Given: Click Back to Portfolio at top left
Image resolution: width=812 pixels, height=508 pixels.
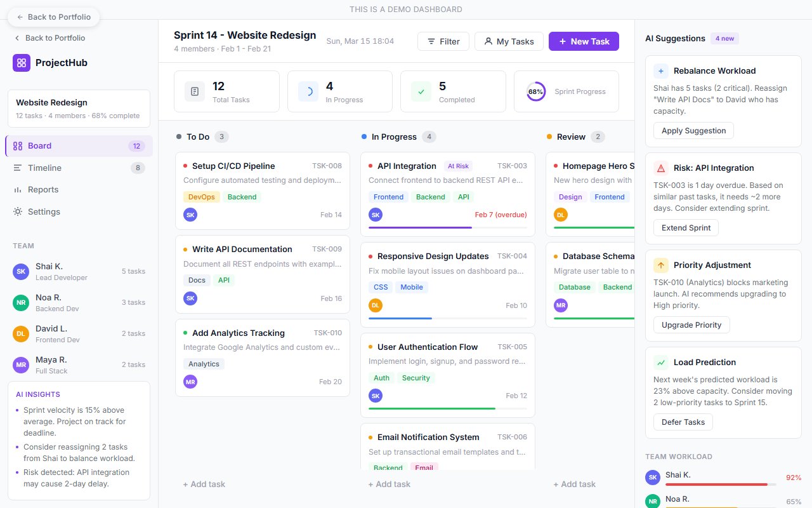Looking at the screenshot, I should point(53,17).
